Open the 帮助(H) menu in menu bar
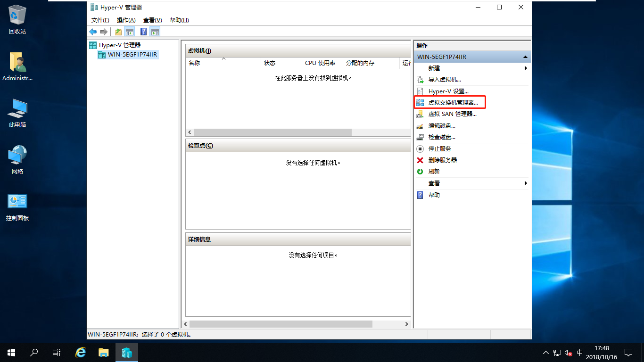The width and height of the screenshot is (644, 362). coord(179,20)
